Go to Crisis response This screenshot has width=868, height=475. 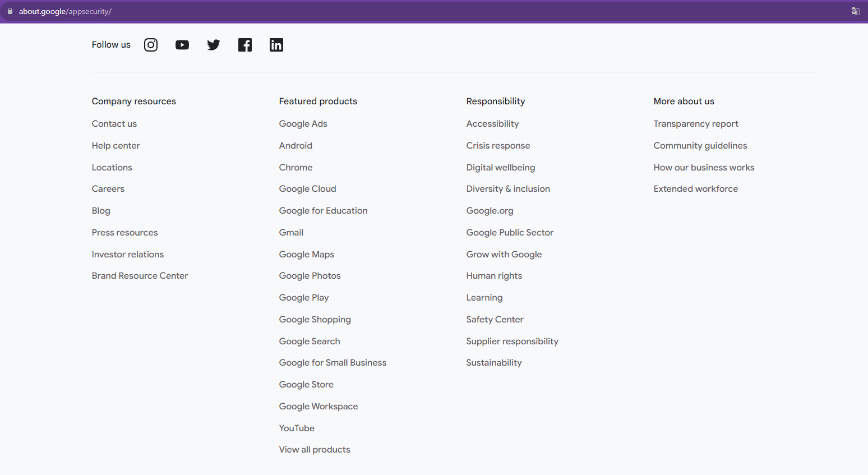coord(498,146)
